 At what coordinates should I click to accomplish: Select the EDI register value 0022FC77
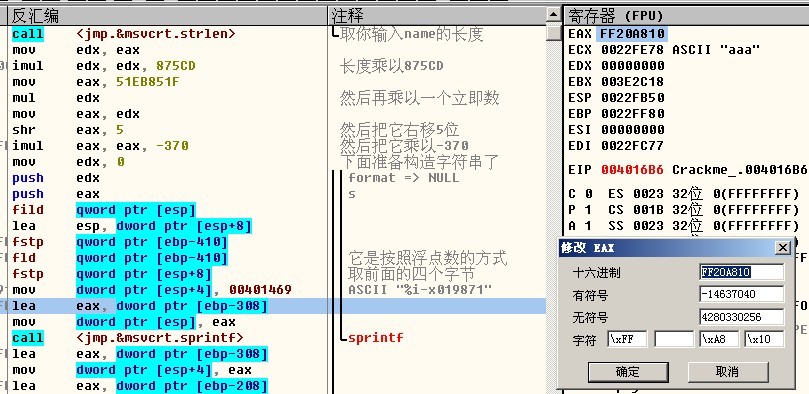pyautogui.click(x=633, y=146)
